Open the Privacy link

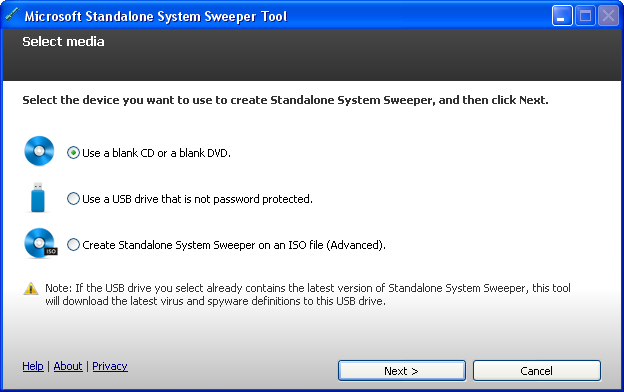pos(110,366)
